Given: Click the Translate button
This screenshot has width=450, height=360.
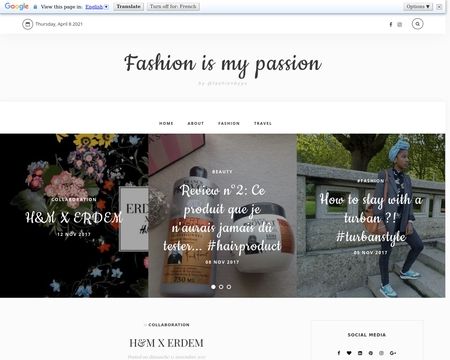Looking at the screenshot, I should point(128,6).
